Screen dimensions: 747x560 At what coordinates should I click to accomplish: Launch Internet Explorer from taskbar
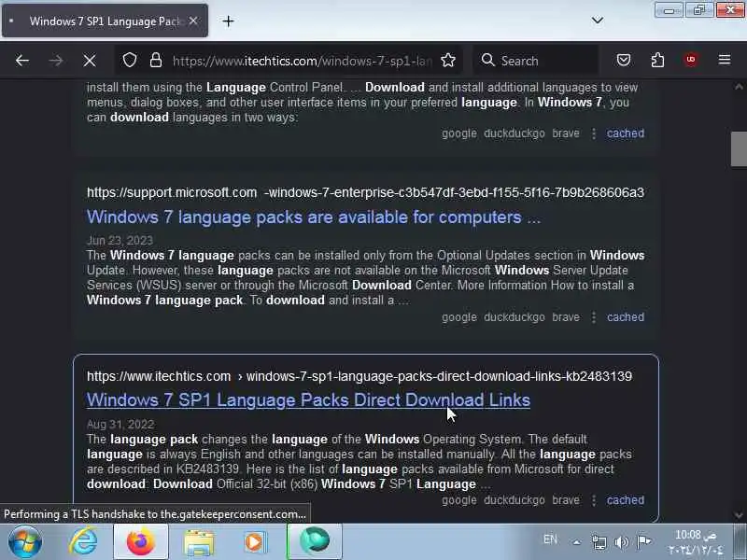(83, 541)
